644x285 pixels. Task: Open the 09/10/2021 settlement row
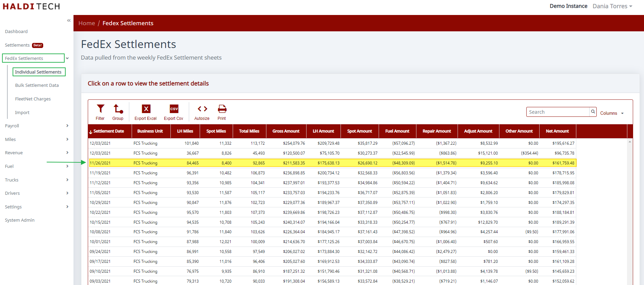(x=332, y=271)
